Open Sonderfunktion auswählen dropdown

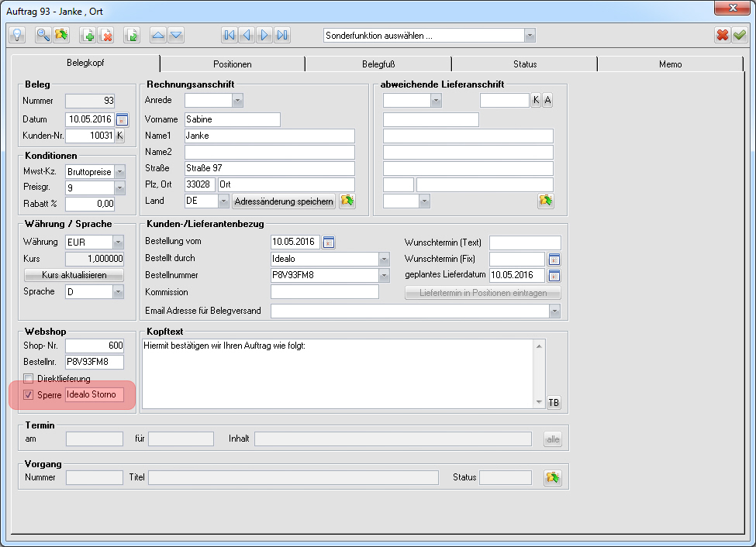(x=530, y=36)
